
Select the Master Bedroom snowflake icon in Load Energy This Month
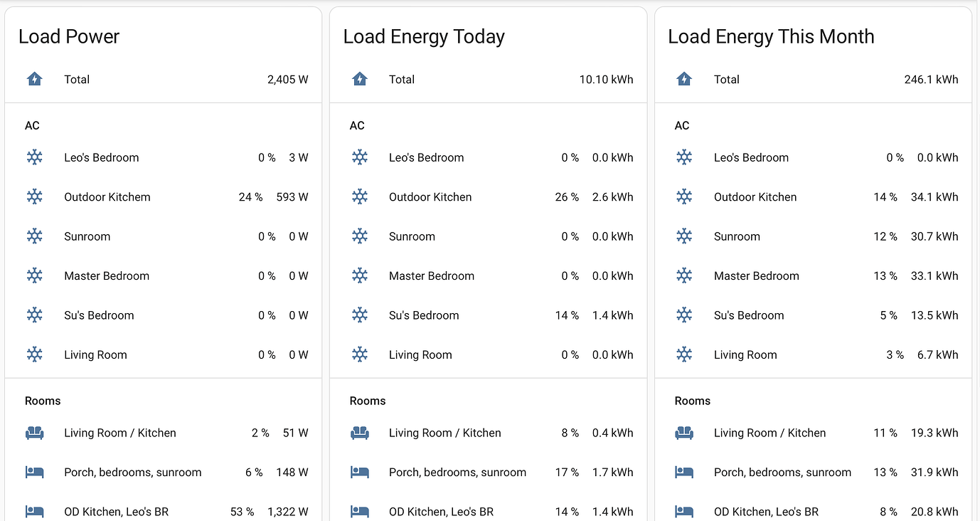pos(684,275)
